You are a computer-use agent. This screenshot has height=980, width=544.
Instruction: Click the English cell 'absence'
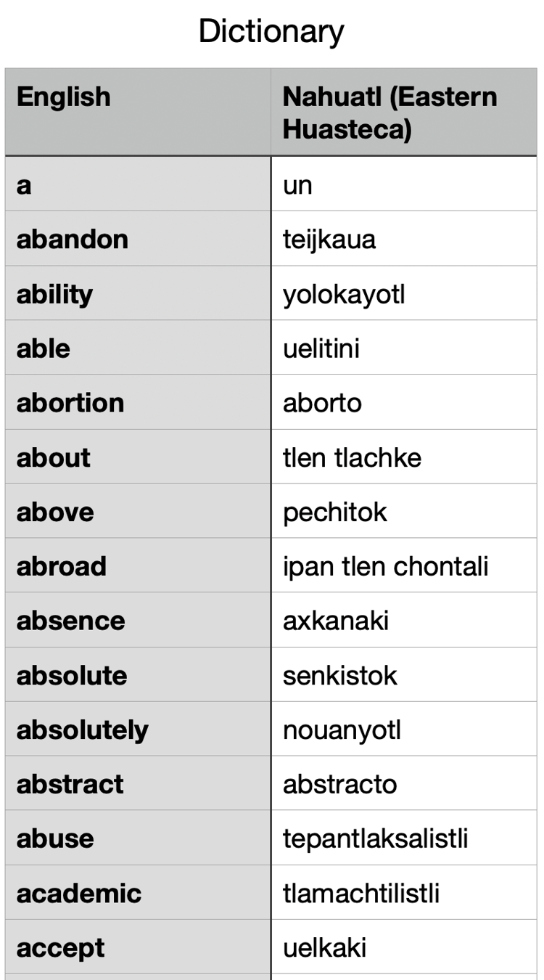(71, 621)
